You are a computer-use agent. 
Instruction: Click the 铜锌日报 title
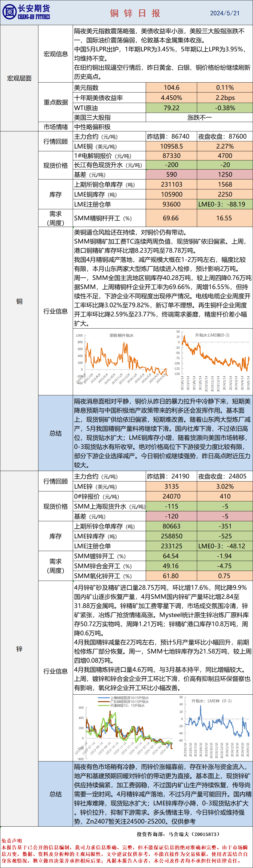pyautogui.click(x=135, y=13)
